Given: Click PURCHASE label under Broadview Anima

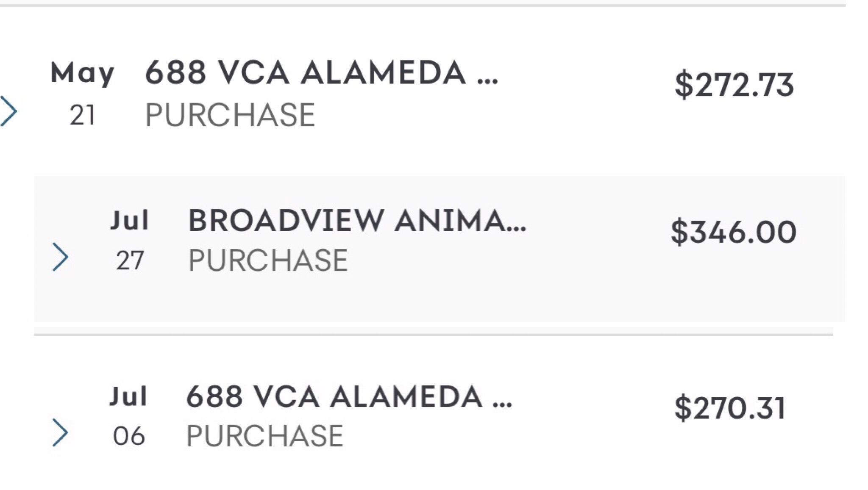Looking at the screenshot, I should pos(268,260).
